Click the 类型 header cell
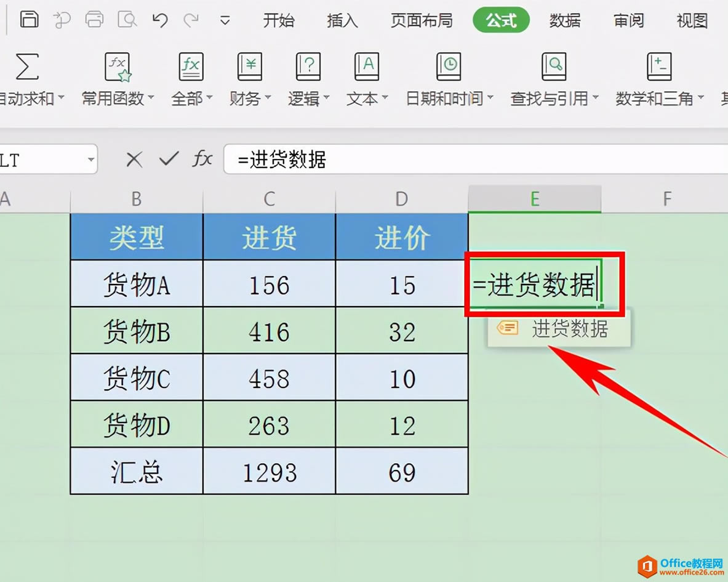 [x=137, y=237]
